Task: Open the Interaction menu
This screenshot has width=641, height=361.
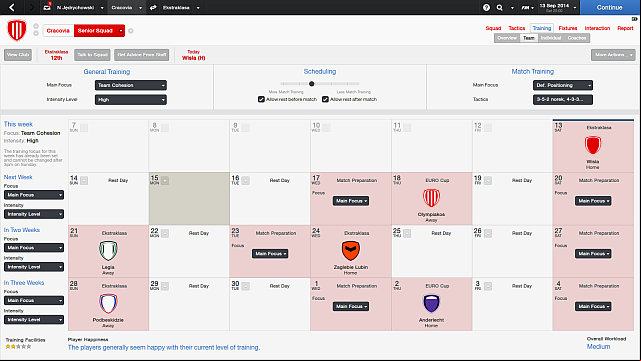Action: [597, 28]
